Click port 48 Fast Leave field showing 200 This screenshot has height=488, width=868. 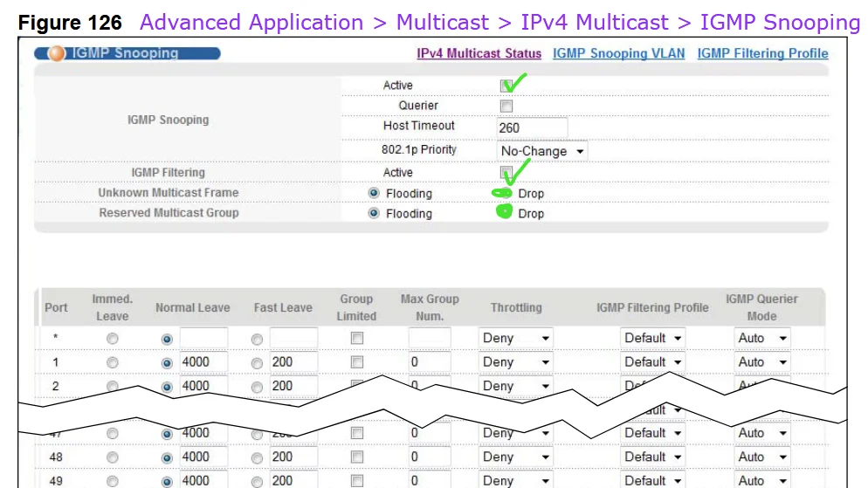(294, 457)
